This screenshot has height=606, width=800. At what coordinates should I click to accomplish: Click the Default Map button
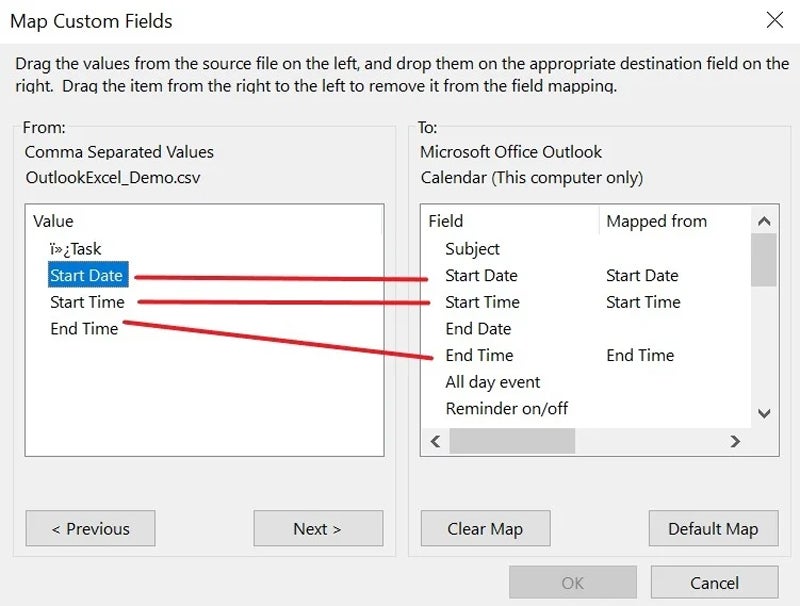click(713, 528)
